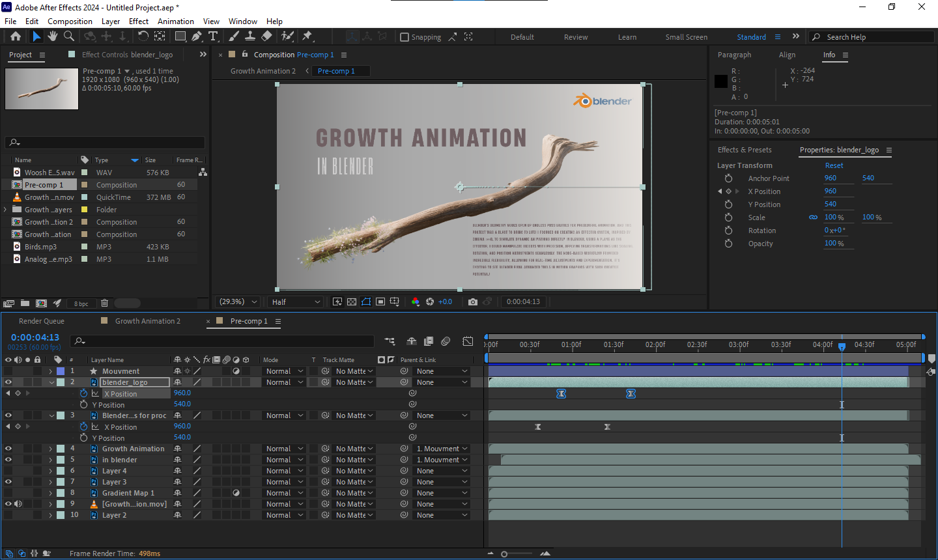The width and height of the screenshot is (938, 560).
Task: Click the 8 bpc color depth button
Action: (81, 303)
